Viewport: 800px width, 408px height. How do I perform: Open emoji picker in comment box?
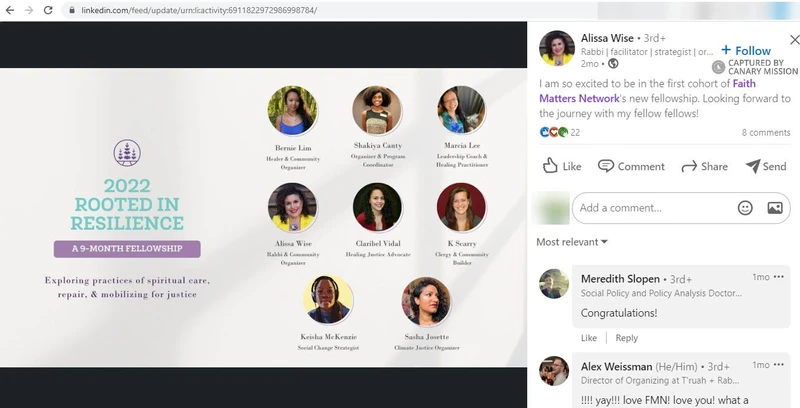click(x=745, y=208)
